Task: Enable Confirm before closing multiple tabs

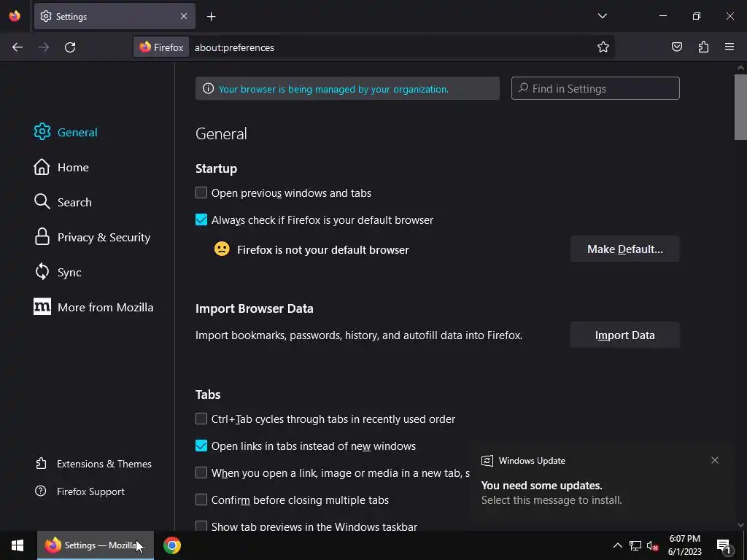Action: coord(201,500)
